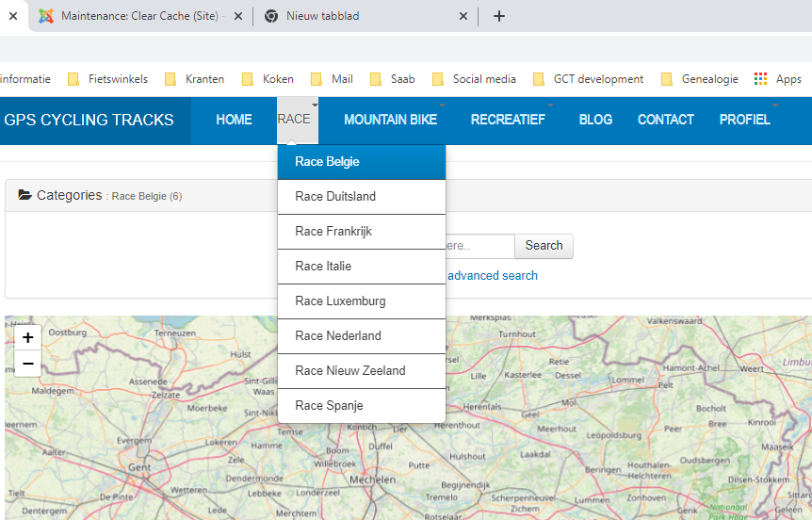
Task: Open the Genealogie bookmark folder
Action: 699,79
